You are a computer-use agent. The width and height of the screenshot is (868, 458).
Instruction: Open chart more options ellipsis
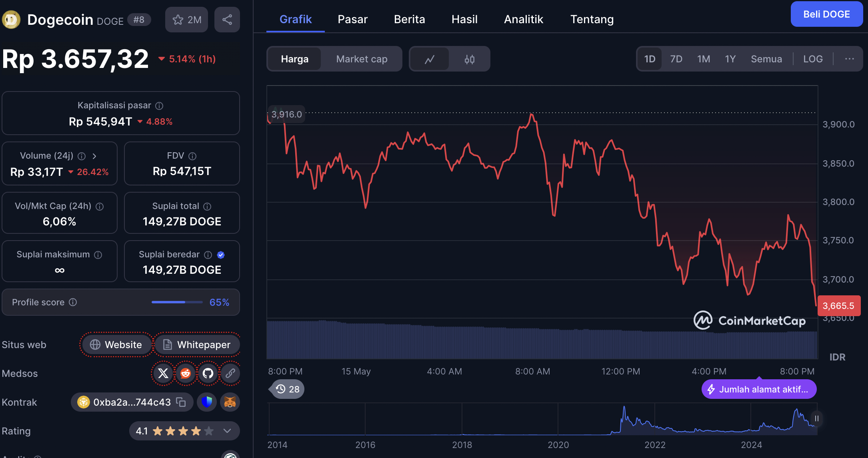click(x=849, y=59)
